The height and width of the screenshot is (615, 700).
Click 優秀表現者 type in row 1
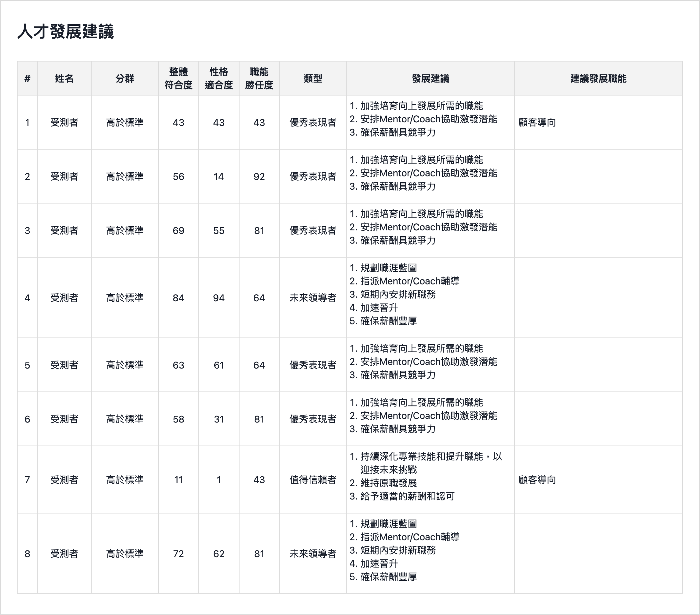[x=313, y=122]
